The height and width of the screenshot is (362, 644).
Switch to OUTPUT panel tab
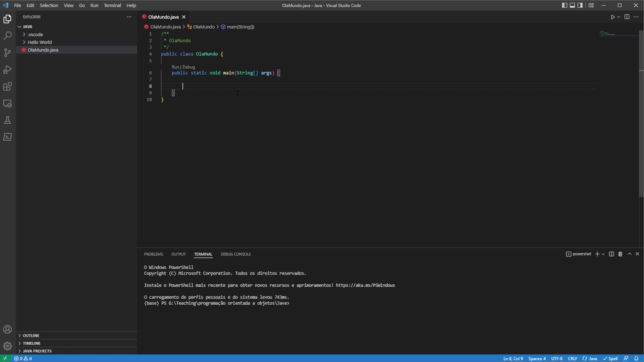[x=178, y=254]
